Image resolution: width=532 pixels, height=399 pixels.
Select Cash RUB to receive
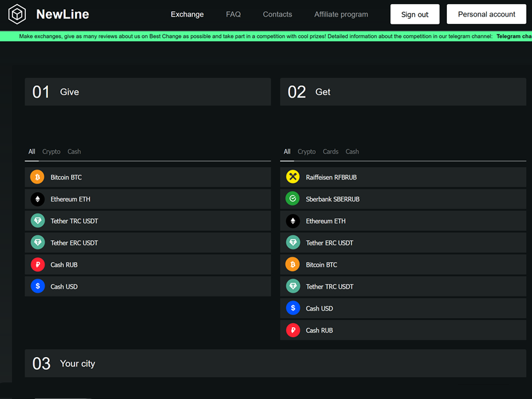[x=403, y=330]
